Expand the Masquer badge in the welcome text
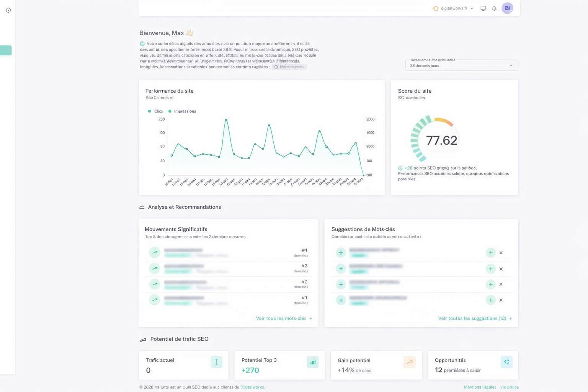This screenshot has width=588, height=392. click(x=289, y=67)
